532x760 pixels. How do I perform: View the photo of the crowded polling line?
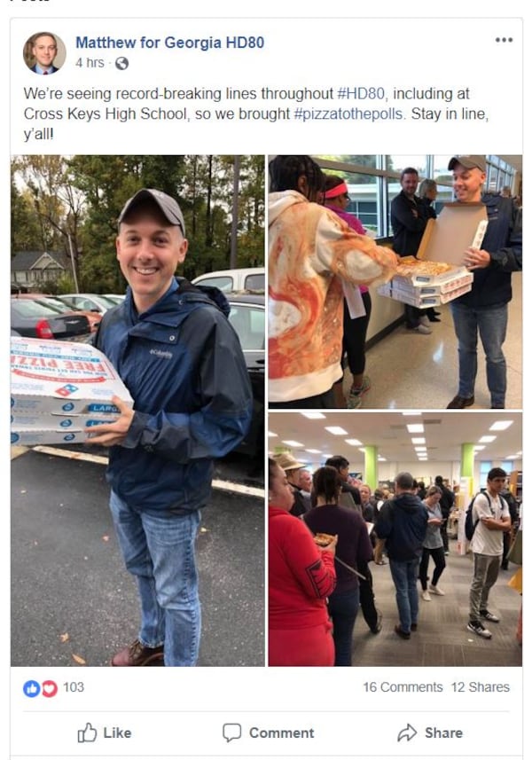tap(395, 539)
